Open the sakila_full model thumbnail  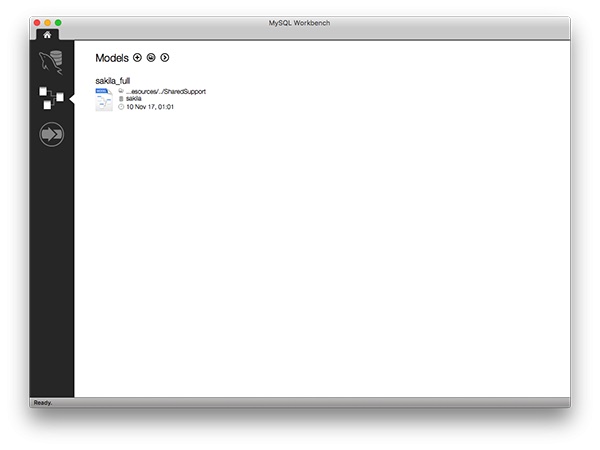pos(104,99)
